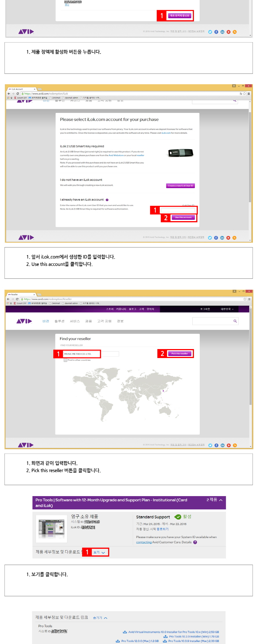Click the 'Pick this reseller' button
Viewport: 258px width, 644px height.
[179, 354]
